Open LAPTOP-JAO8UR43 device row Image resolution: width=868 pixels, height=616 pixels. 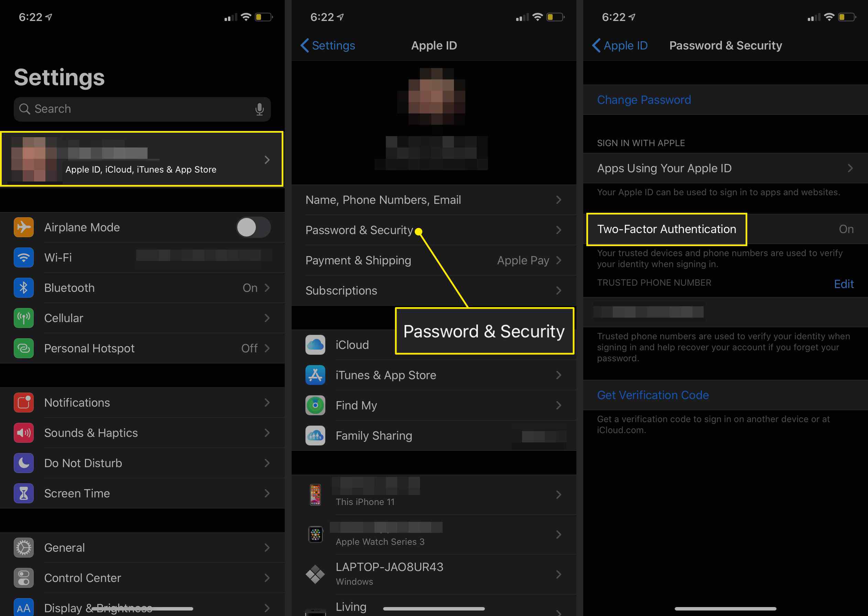pyautogui.click(x=434, y=574)
